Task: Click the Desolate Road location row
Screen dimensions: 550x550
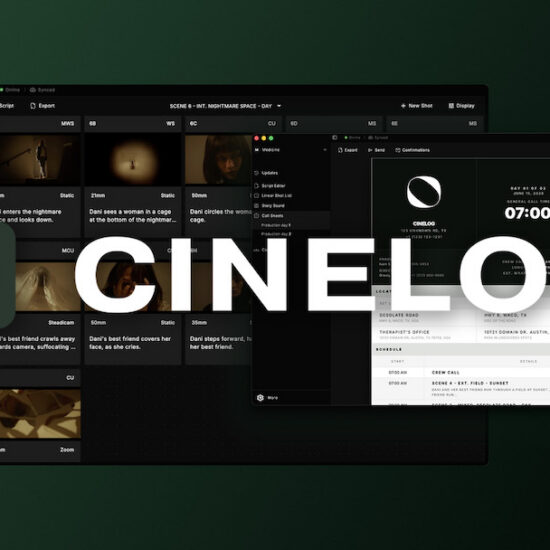Action: 461,317
